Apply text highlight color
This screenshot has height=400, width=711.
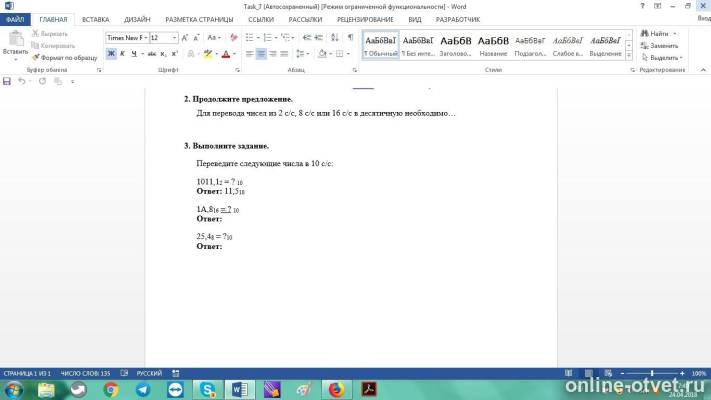click(x=208, y=54)
